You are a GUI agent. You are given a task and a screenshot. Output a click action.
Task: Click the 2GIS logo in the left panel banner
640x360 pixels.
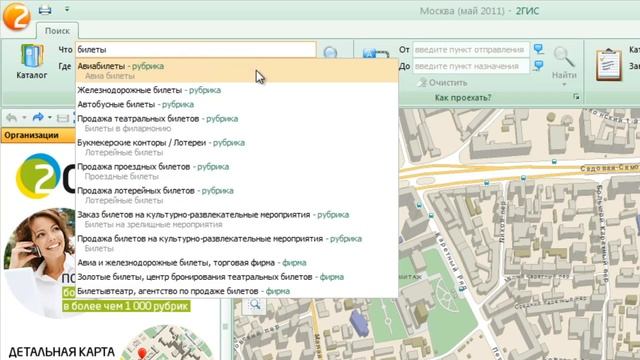tap(45, 176)
